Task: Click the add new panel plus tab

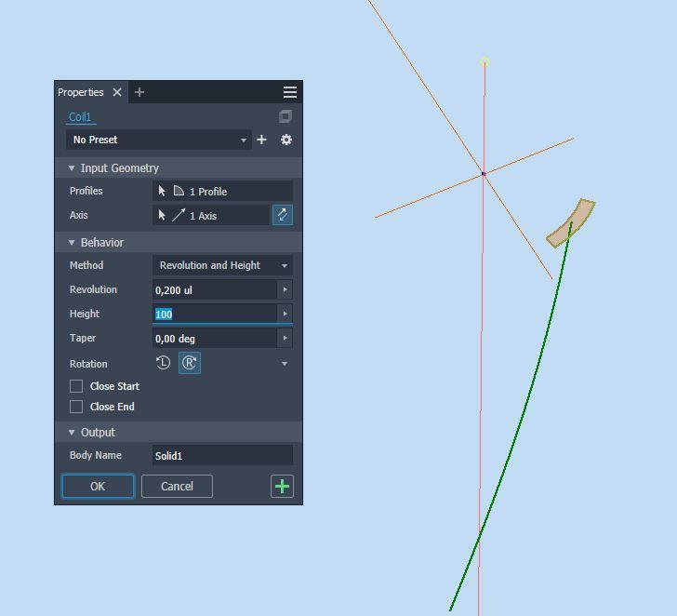Action: (x=139, y=92)
